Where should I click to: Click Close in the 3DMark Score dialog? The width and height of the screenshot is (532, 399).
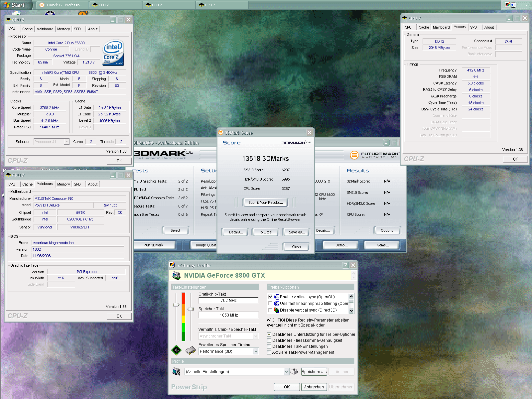pos(296,247)
